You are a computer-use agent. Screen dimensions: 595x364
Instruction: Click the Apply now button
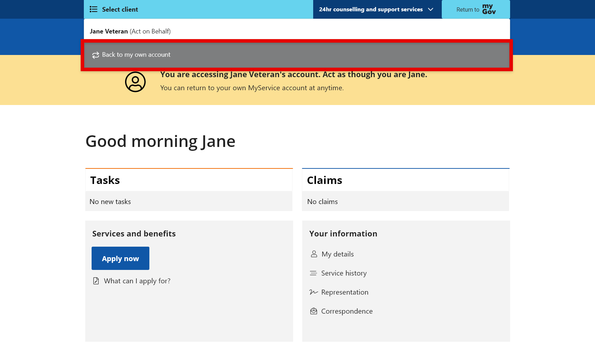coord(120,258)
